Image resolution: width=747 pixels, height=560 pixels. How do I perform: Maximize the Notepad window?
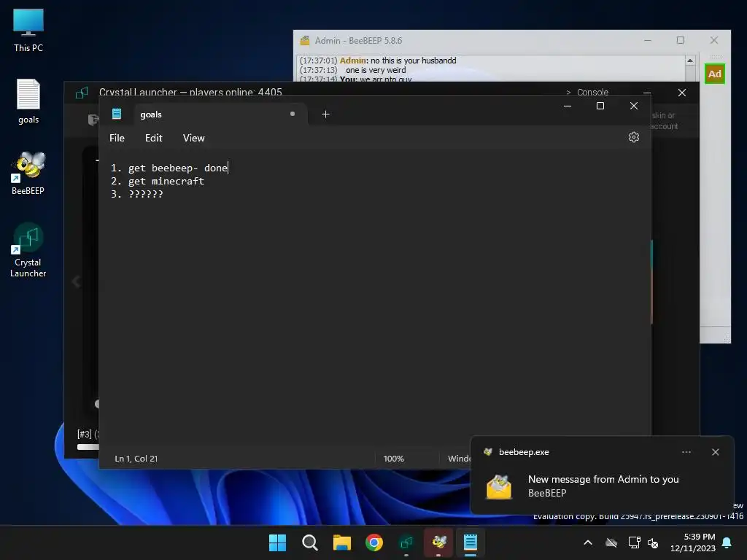click(600, 106)
